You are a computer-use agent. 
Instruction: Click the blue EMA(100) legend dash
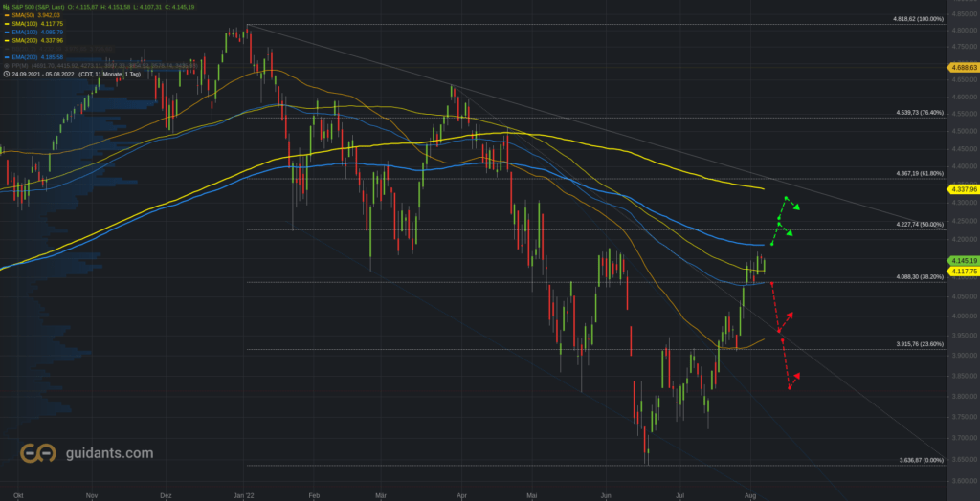pos(7,32)
